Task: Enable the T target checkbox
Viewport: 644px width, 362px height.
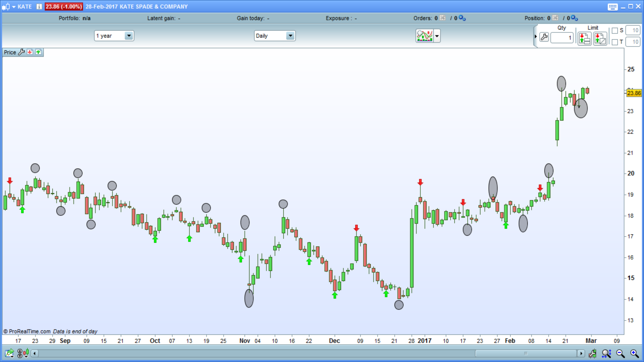Action: [615, 42]
